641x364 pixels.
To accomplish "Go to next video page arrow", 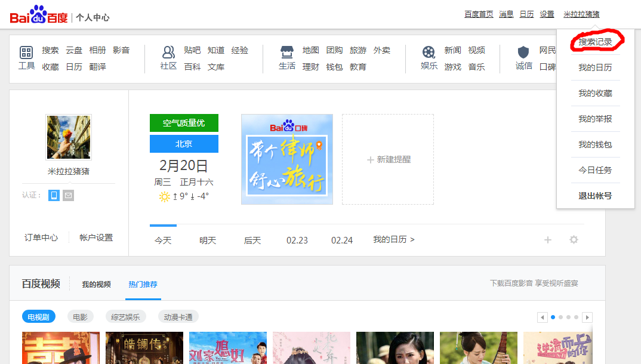I will point(587,317).
